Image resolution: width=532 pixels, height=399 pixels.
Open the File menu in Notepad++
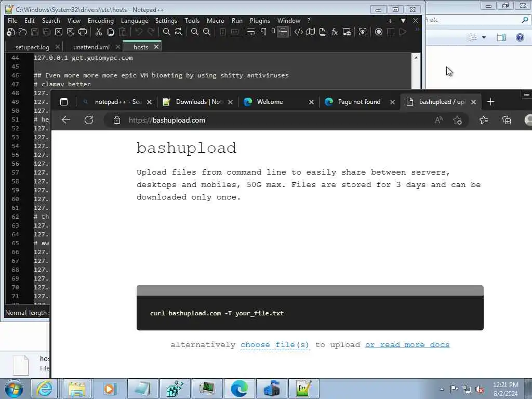coord(12,21)
